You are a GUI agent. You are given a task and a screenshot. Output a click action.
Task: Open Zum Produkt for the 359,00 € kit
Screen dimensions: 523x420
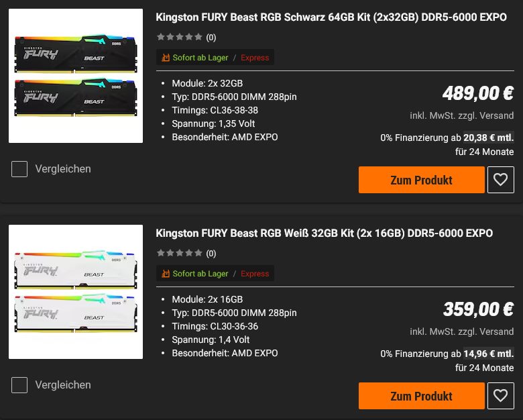point(422,396)
